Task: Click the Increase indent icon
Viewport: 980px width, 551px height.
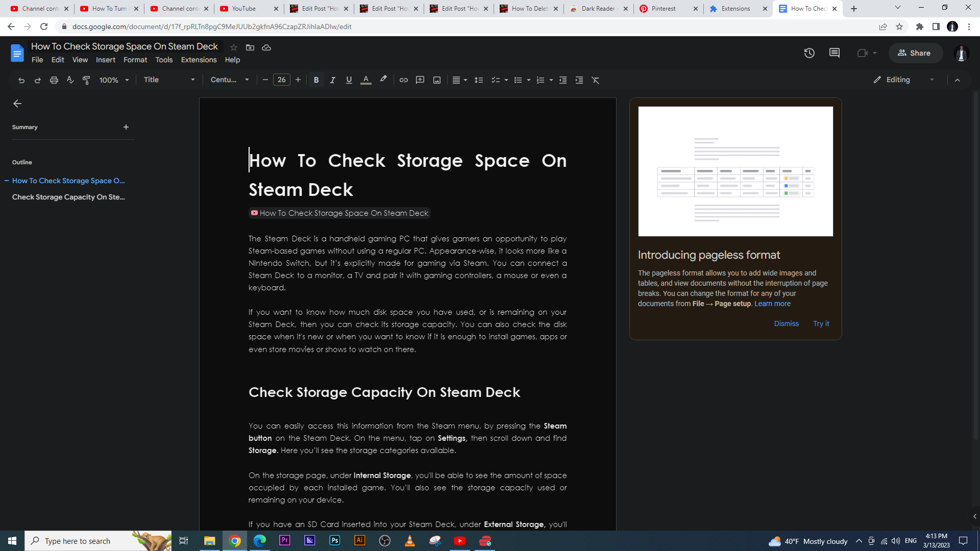Action: pos(579,80)
